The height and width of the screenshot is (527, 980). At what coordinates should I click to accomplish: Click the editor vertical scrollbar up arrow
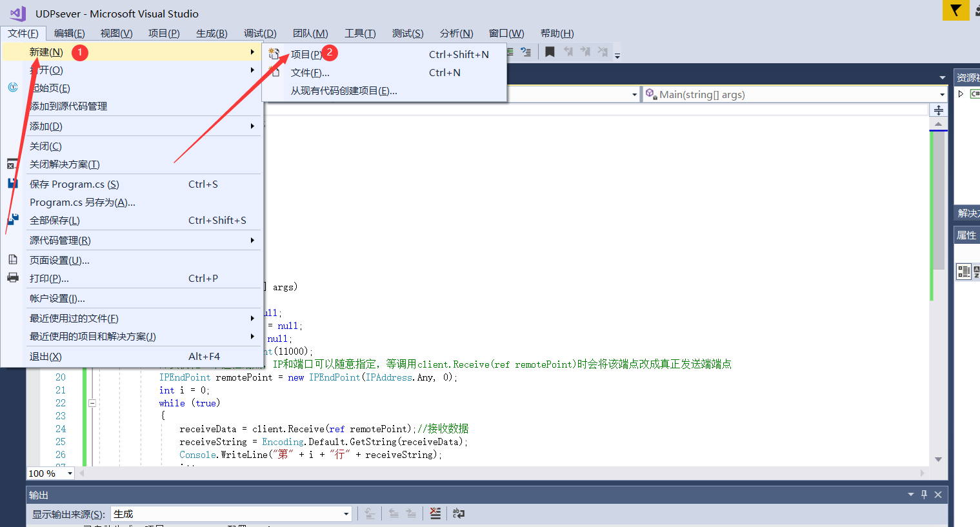tap(939, 123)
